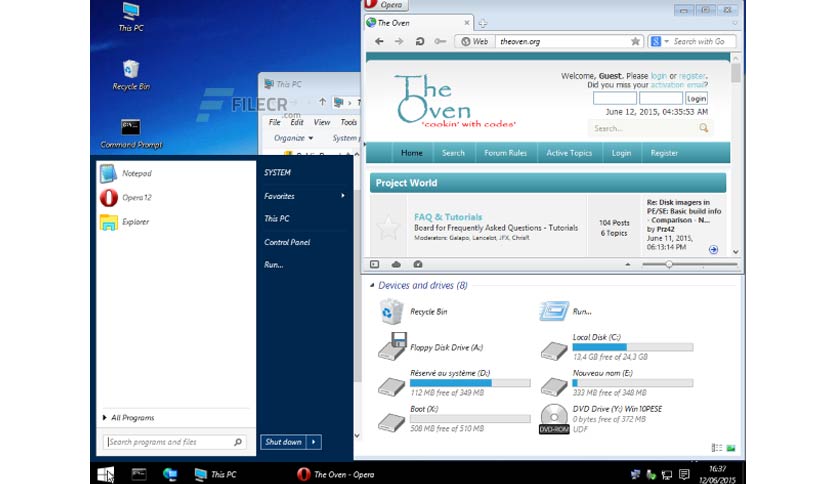Open Shut down options arrow

tap(314, 442)
